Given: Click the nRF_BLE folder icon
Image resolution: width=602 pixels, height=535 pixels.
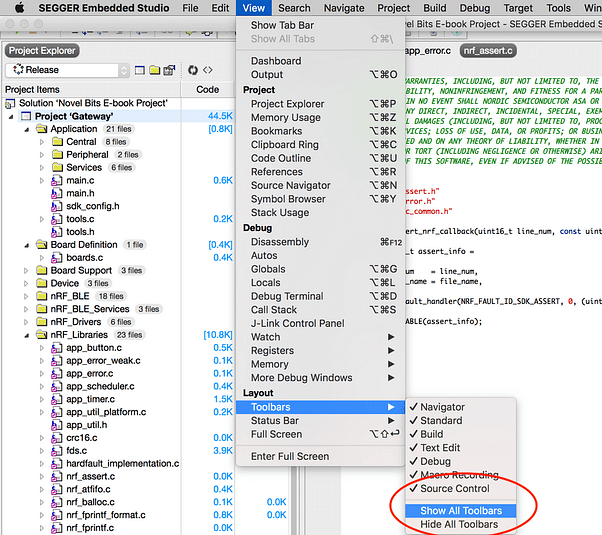Looking at the screenshot, I should [41, 296].
